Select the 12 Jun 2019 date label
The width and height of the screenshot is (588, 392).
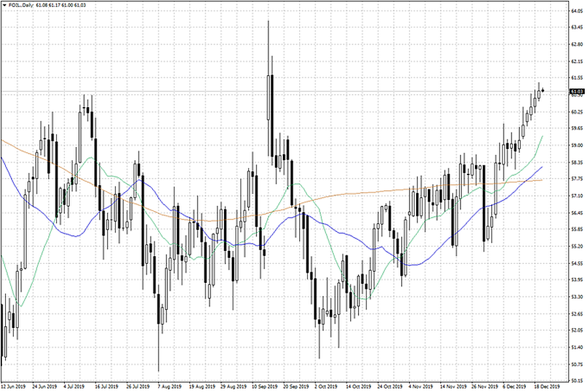coord(12,387)
